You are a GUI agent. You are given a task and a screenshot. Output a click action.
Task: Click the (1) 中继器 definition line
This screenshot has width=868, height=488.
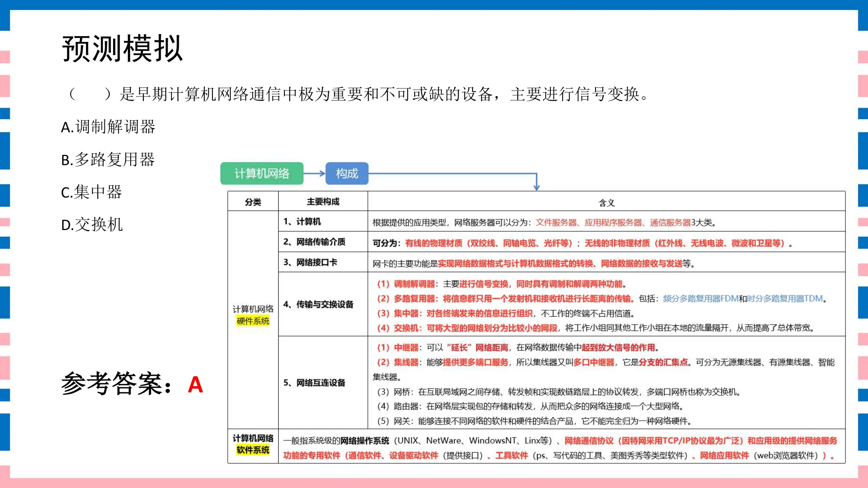518,348
